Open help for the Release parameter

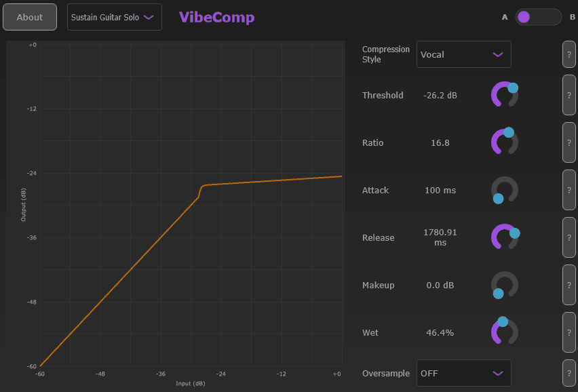(569, 237)
